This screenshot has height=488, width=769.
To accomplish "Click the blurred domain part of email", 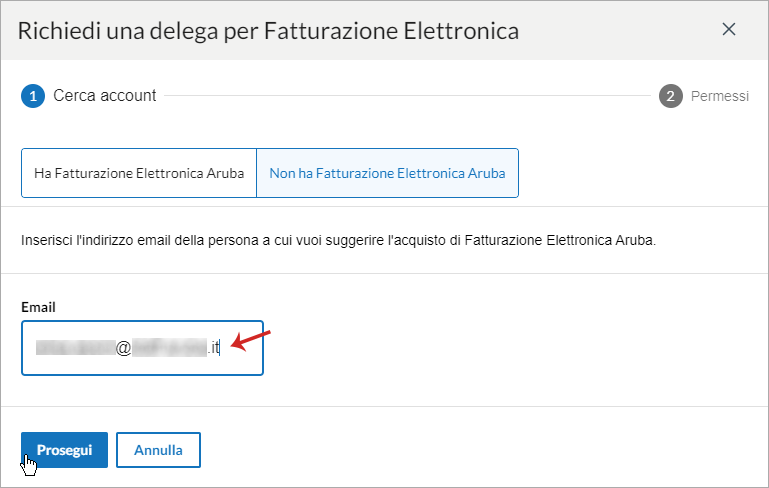I will coord(169,348).
